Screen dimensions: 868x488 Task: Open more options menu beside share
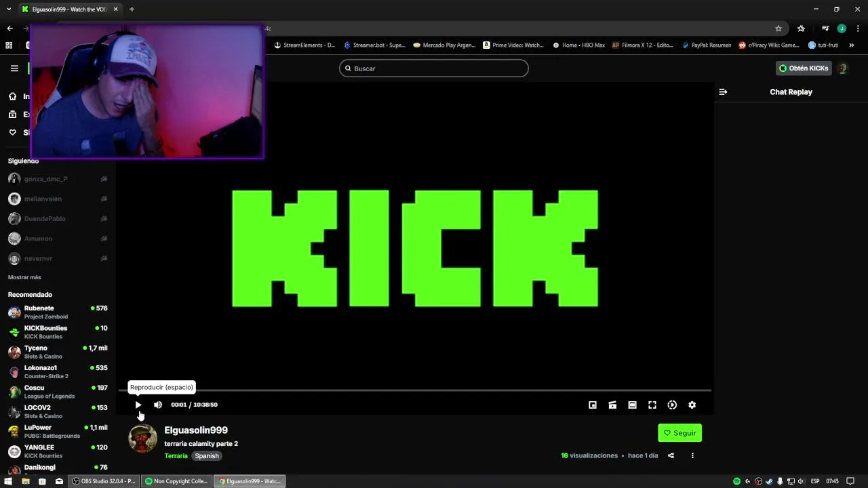click(692, 455)
